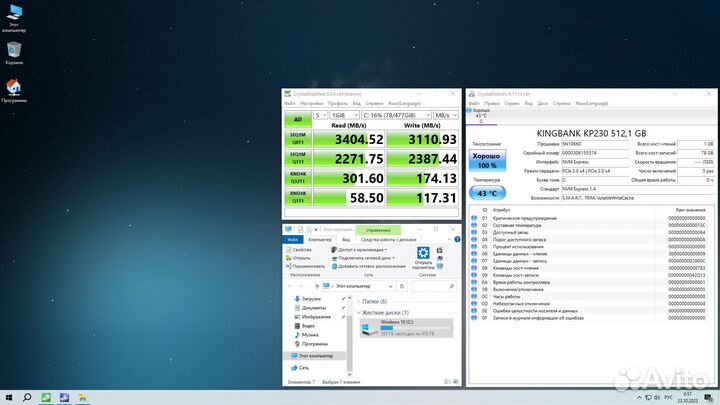The height and width of the screenshot is (405, 720).
Task: Click Explorer sidebar scroll down arrow
Action: (x=349, y=375)
